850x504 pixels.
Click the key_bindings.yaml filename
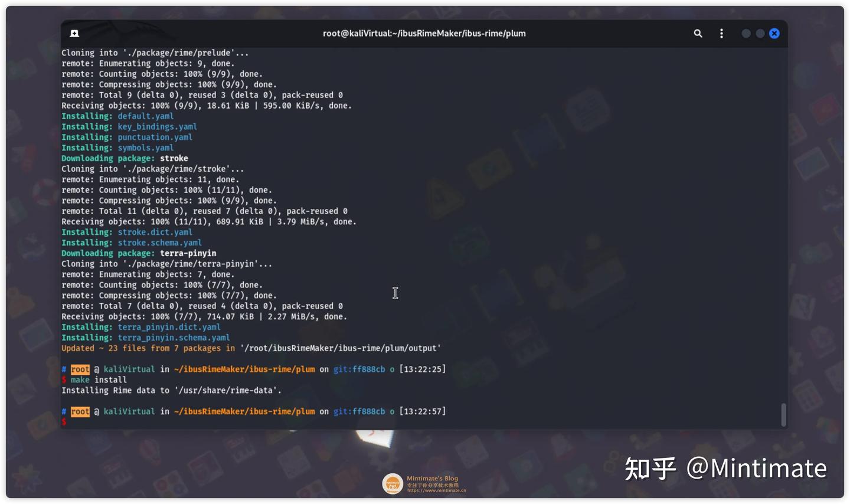coord(157,126)
